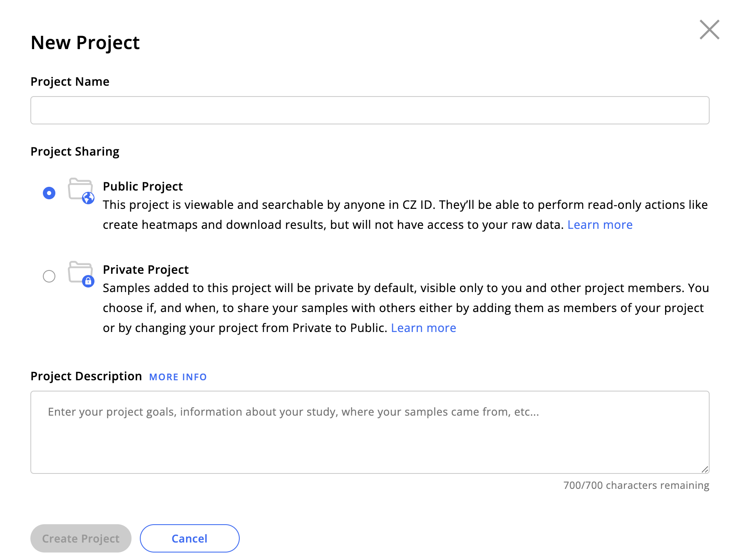The height and width of the screenshot is (560, 740).
Task: Click the 700/700 characters remaining counter
Action: 636,485
